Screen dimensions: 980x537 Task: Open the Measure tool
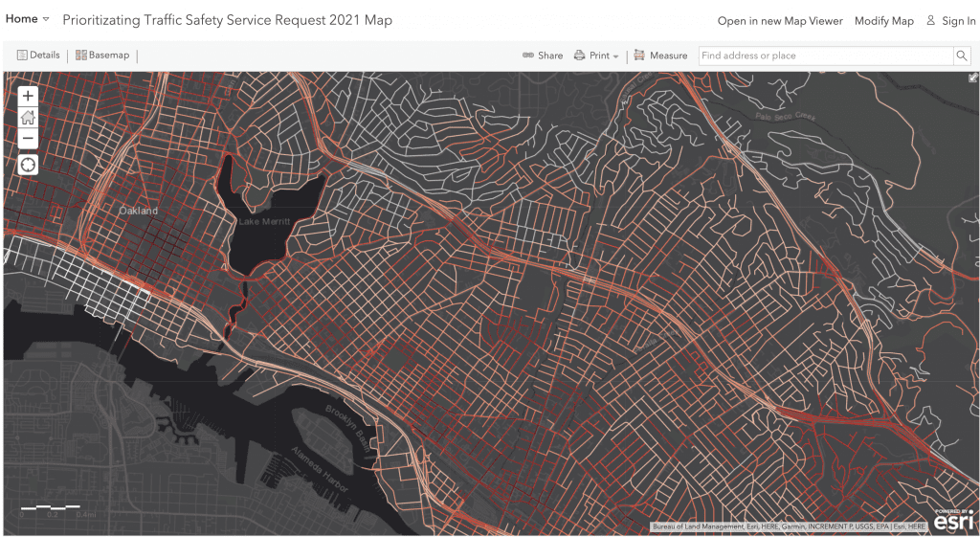(660, 56)
